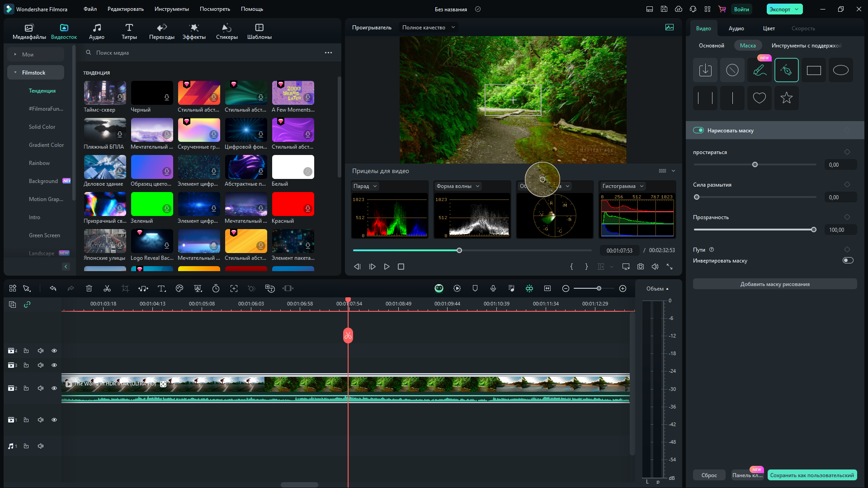Take a snapshot with the camera icon
868x488 pixels.
[640, 267]
